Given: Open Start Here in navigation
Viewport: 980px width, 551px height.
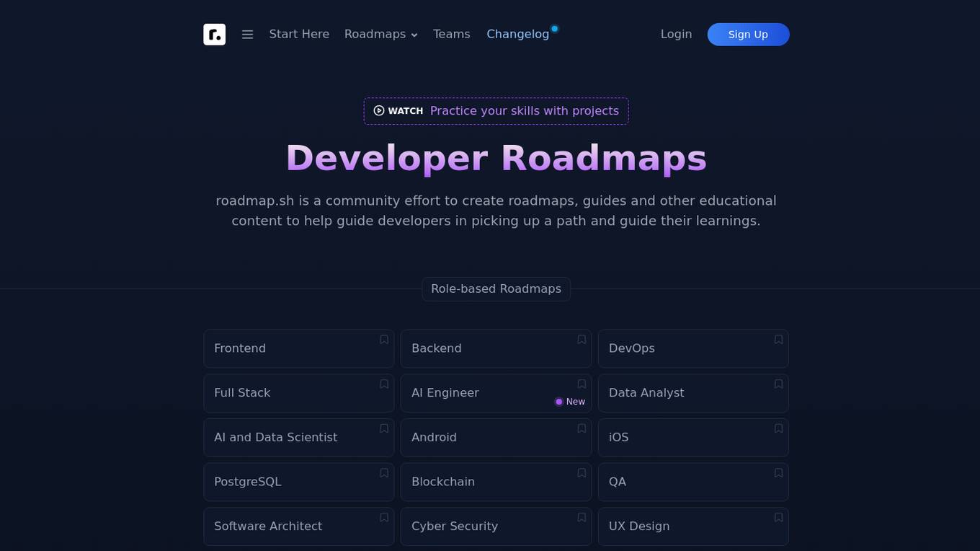Looking at the screenshot, I should click(x=299, y=35).
